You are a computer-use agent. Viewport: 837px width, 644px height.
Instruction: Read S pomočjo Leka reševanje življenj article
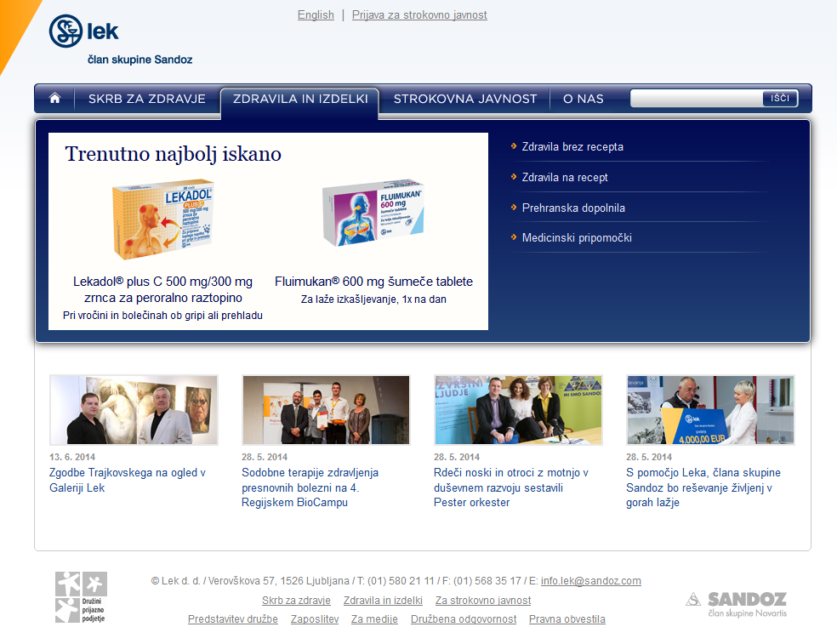point(703,487)
